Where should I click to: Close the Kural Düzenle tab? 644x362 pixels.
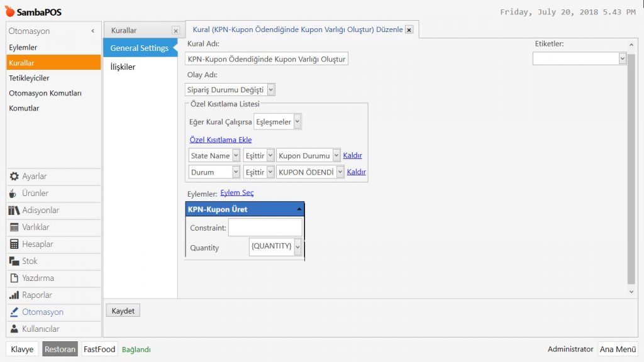click(x=409, y=30)
